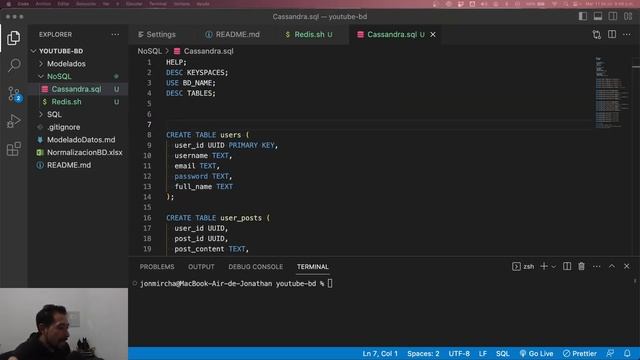
Task: Collapse the NoSQL folder
Action: tap(59, 76)
